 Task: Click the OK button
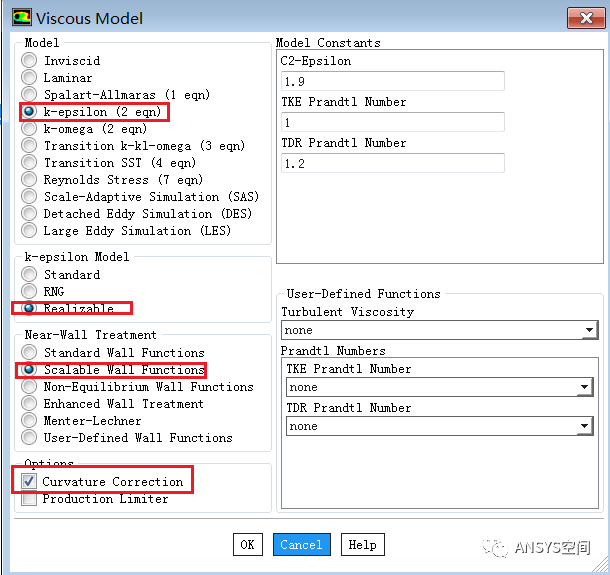[248, 544]
